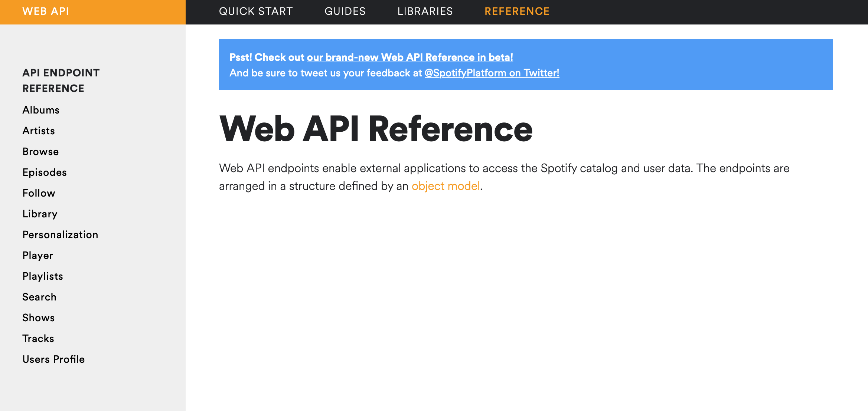Click the Browse endpoint reference link

40,152
